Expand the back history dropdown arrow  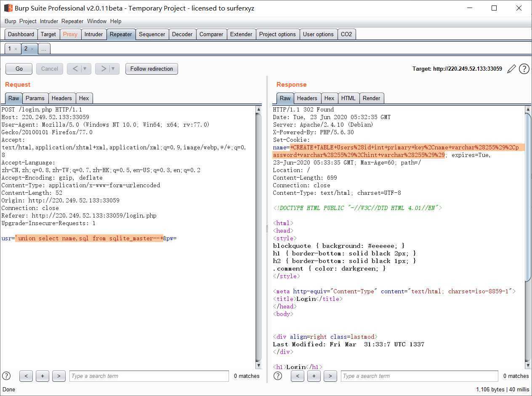click(x=85, y=69)
